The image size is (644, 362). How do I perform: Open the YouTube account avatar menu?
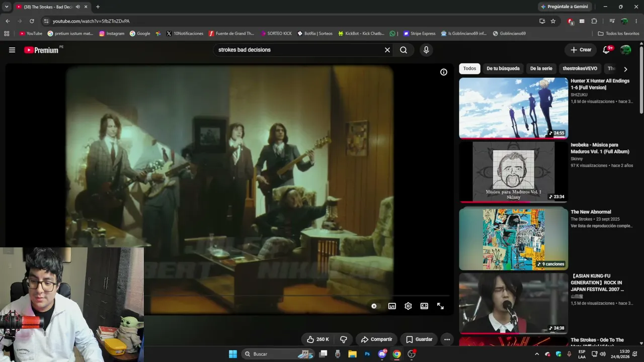tap(626, 50)
